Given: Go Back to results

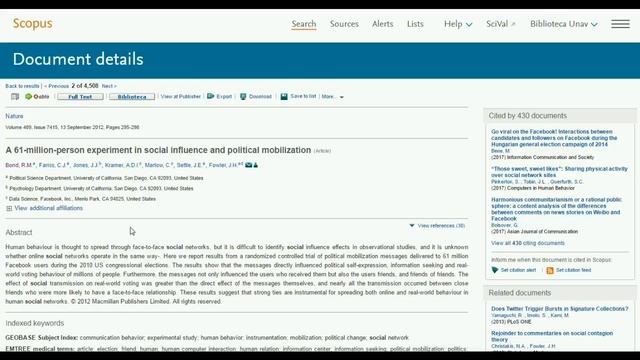Looking at the screenshot, I should click(x=22, y=86).
